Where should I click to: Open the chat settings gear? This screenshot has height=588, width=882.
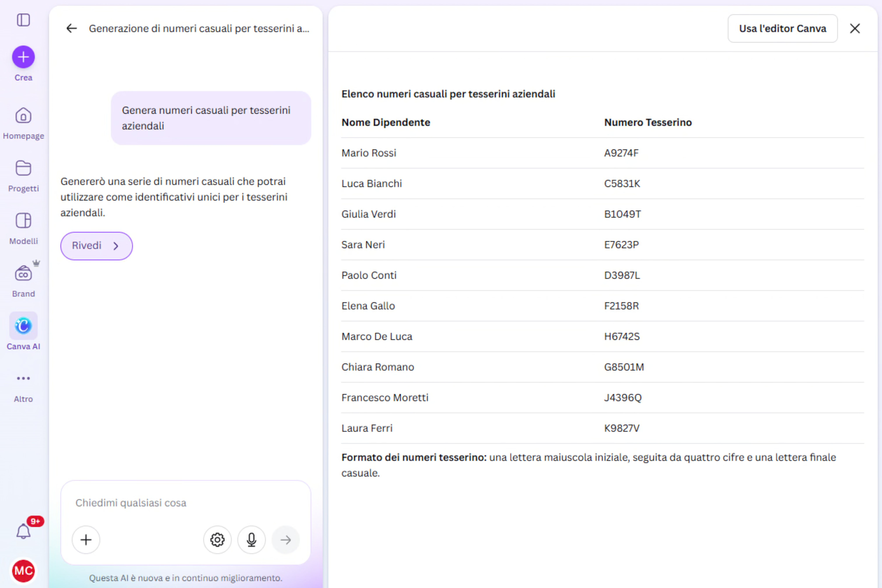217,540
